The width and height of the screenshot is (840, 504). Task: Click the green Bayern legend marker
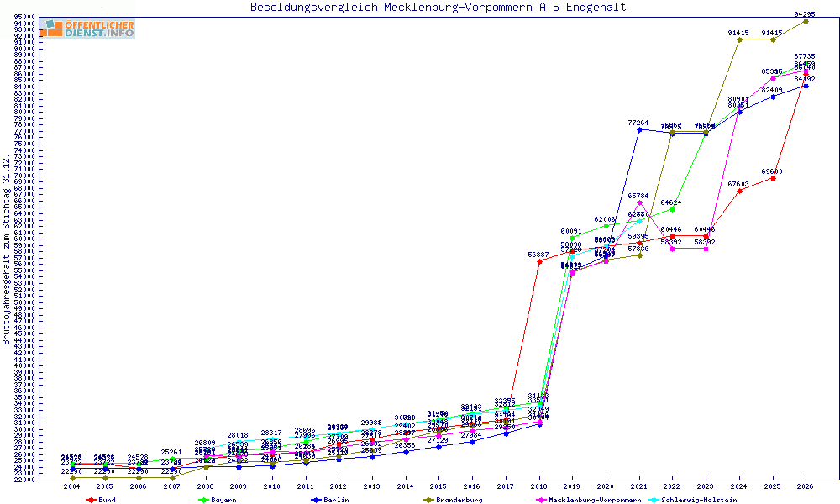pyautogui.click(x=203, y=500)
